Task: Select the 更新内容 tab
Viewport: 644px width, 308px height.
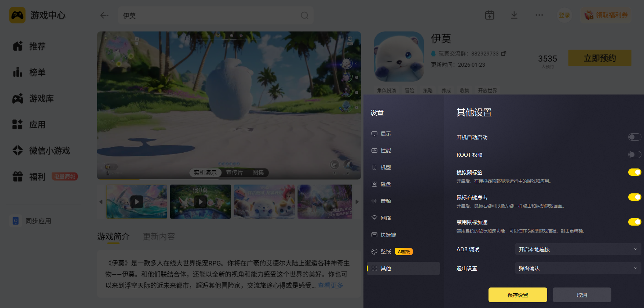Action: coord(159,237)
